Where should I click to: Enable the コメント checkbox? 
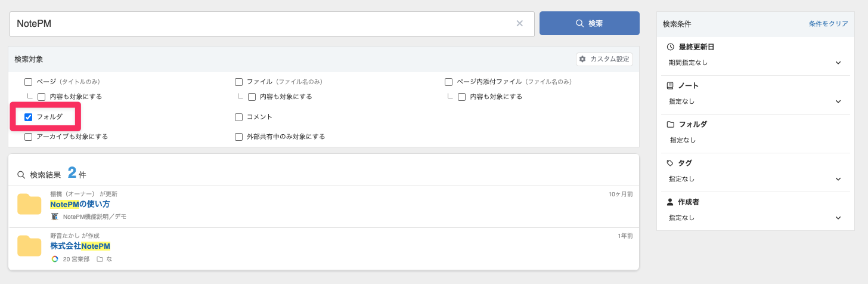click(238, 117)
